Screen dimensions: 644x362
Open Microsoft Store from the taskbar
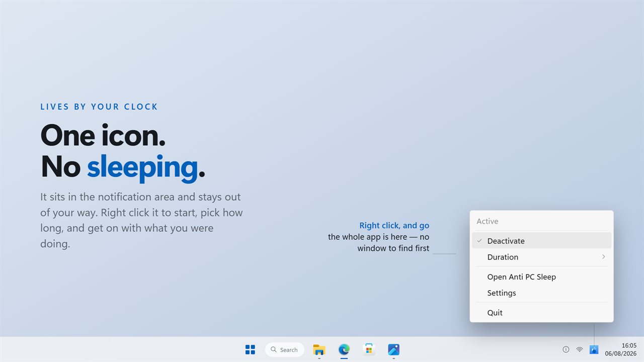pos(369,349)
